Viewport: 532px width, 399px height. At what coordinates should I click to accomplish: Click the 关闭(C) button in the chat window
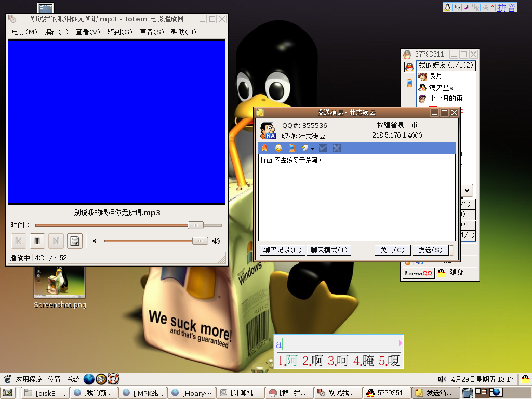point(393,250)
